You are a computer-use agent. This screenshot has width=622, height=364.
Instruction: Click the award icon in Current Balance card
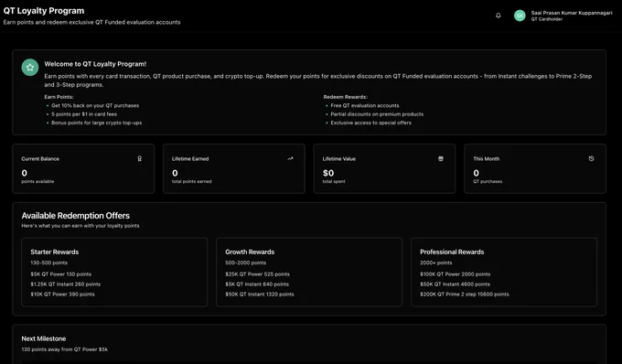tap(140, 158)
